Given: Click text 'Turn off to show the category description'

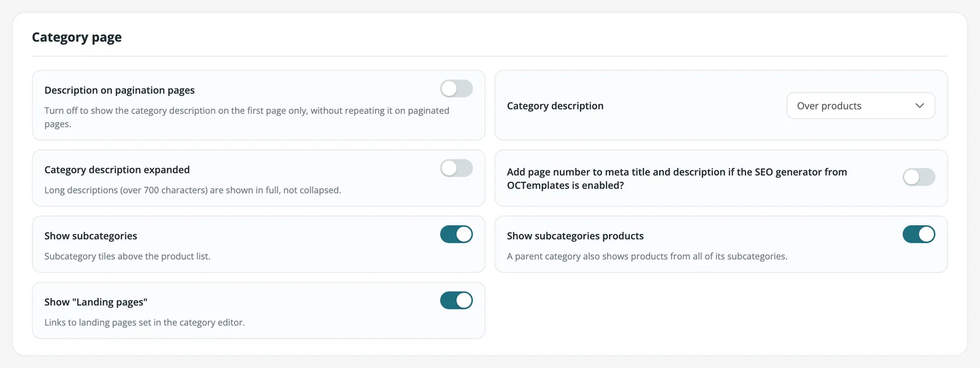Looking at the screenshot, I should click(247, 117).
